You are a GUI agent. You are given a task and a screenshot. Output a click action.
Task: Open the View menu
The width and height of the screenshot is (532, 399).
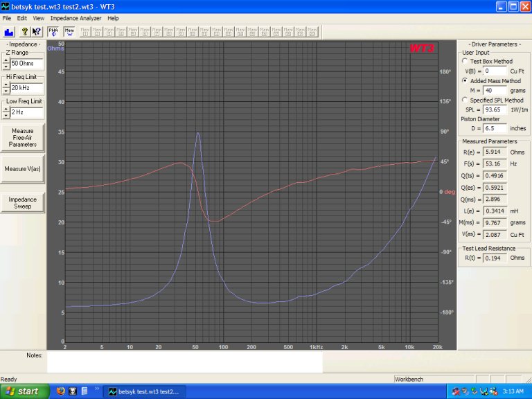pos(38,18)
